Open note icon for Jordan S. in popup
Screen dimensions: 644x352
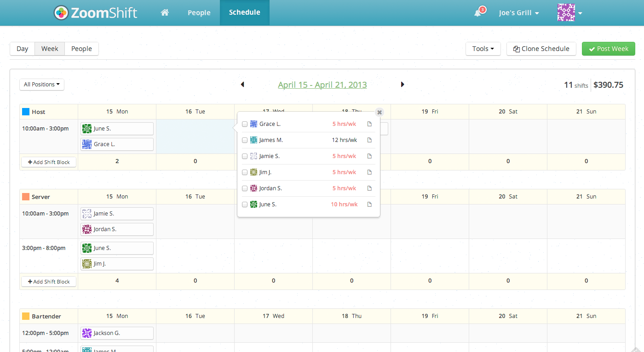pyautogui.click(x=369, y=188)
